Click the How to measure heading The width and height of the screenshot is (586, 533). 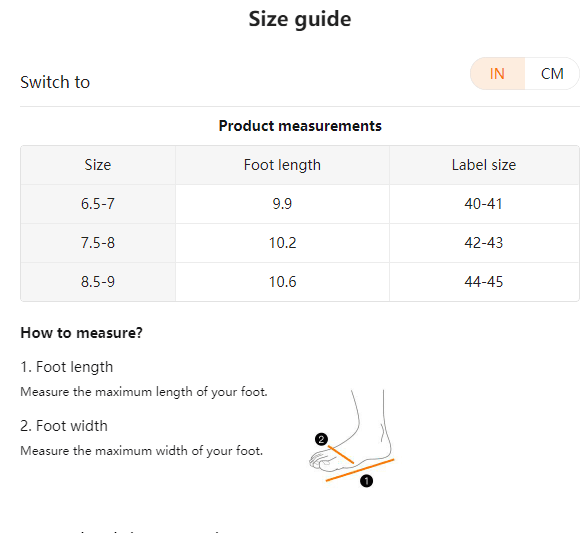[81, 333]
